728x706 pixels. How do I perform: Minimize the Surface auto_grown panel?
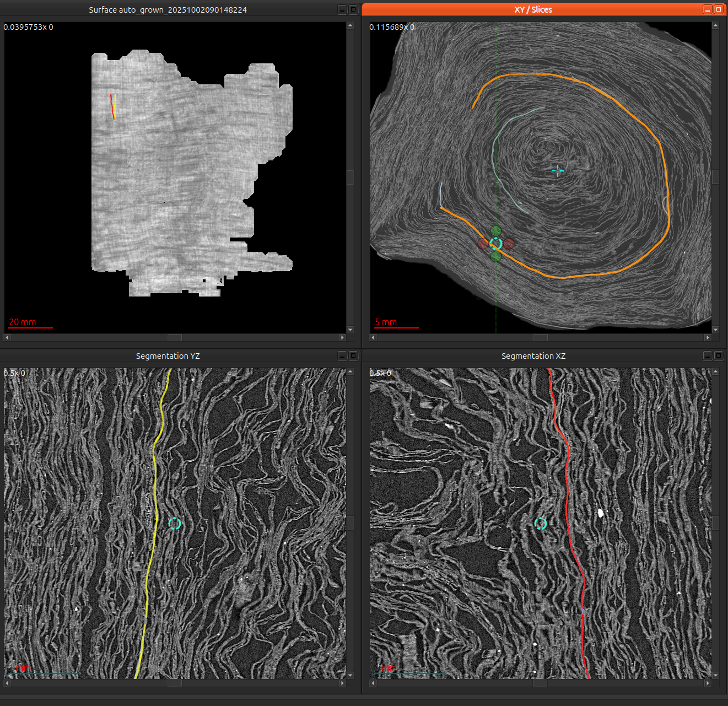(342, 9)
